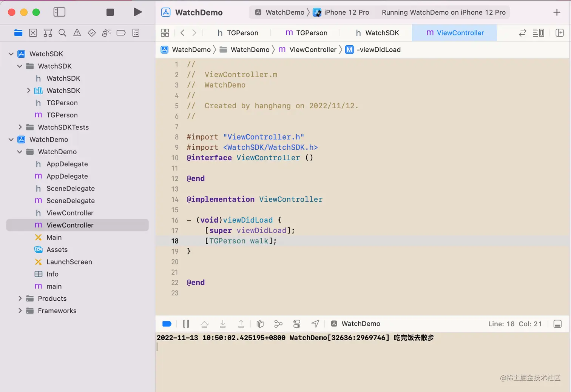Image resolution: width=571 pixels, height=392 pixels.
Task: Expand the Frameworks folder
Action: [20, 311]
